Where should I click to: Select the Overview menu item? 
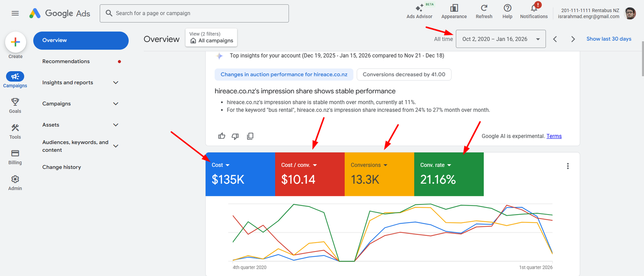80,40
